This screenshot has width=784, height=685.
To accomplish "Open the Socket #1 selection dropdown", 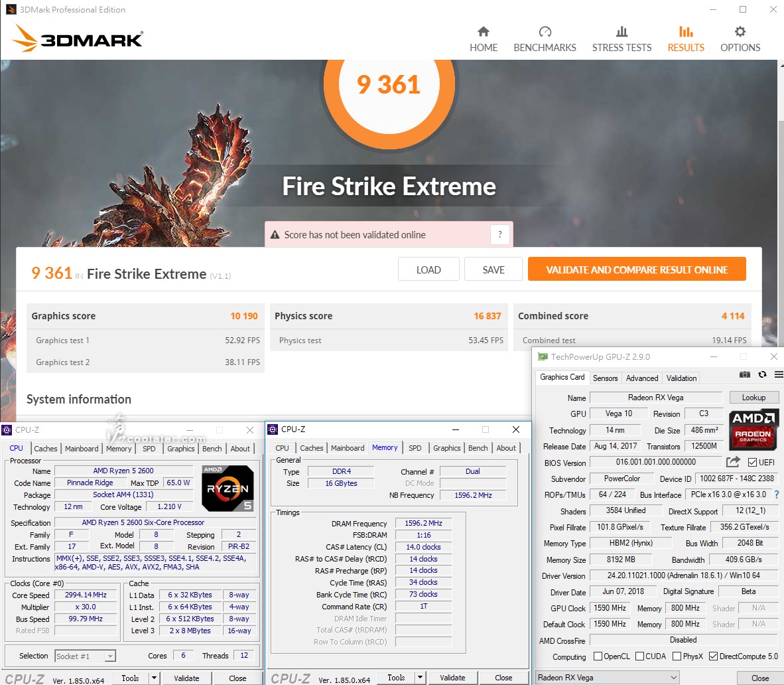I will tap(85, 656).
